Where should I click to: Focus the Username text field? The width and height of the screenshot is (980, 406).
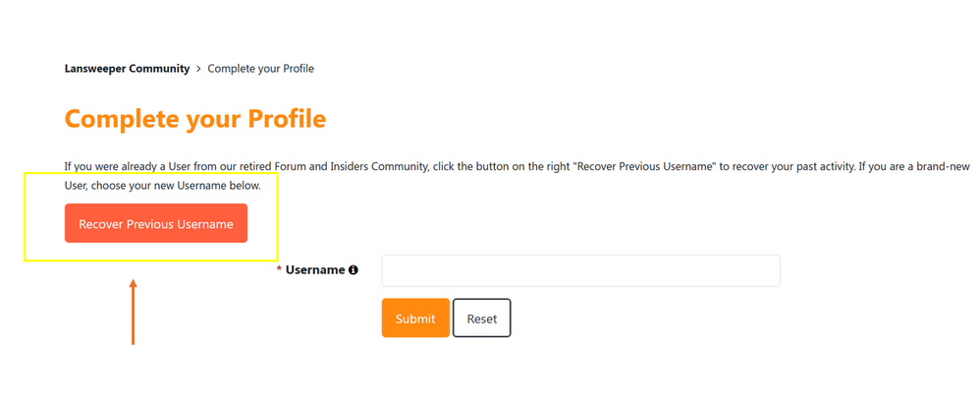click(580, 270)
